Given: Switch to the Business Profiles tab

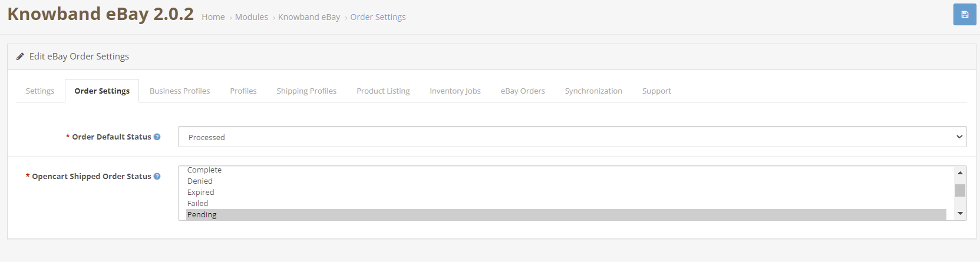Looking at the screenshot, I should tap(180, 91).
